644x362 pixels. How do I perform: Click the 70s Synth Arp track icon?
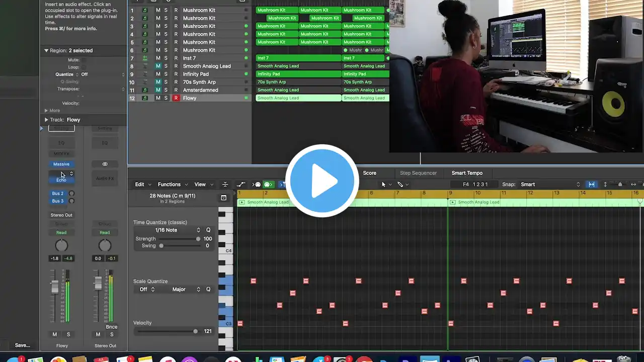145,82
